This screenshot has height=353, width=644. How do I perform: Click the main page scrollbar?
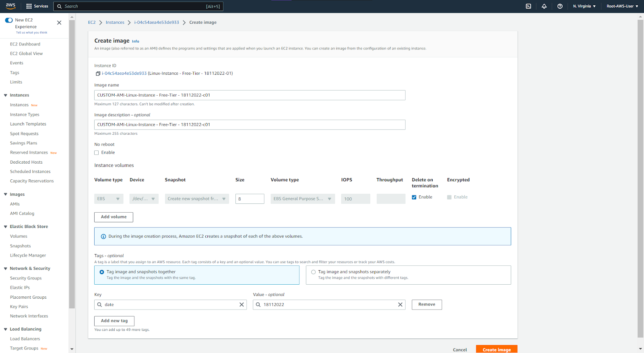pyautogui.click(x=640, y=179)
